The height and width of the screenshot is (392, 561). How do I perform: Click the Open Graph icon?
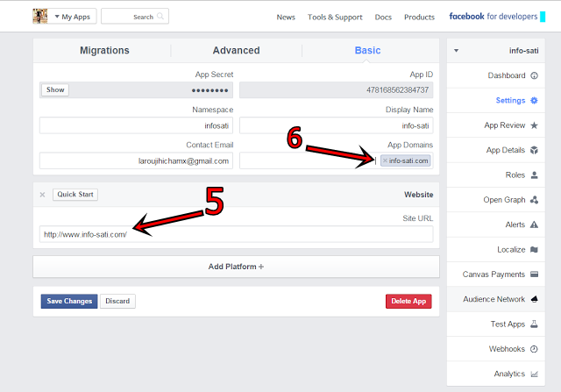[534, 200]
